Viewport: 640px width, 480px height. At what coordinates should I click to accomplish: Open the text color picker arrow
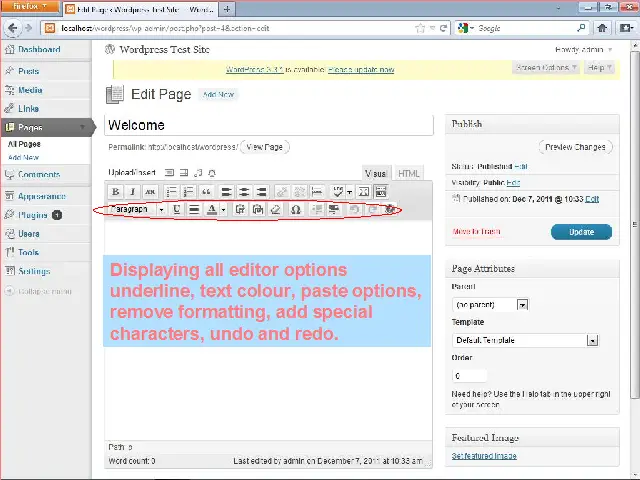[x=223, y=209]
